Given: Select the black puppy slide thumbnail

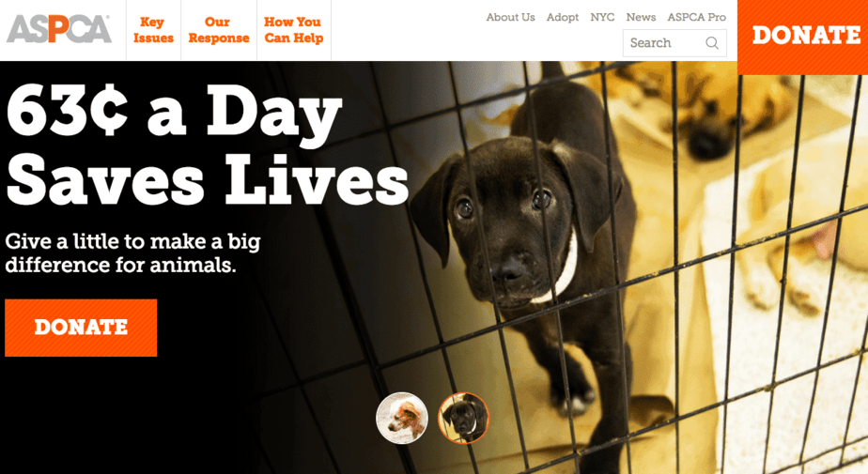Looking at the screenshot, I should click(464, 418).
